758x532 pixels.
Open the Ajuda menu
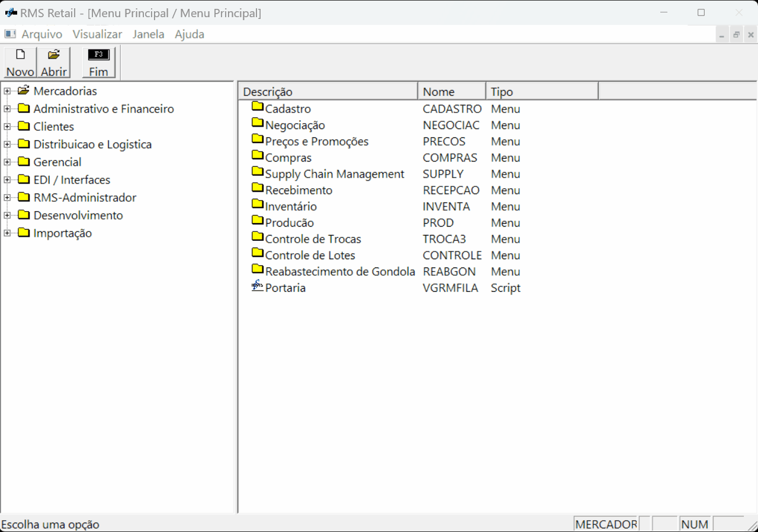point(189,34)
